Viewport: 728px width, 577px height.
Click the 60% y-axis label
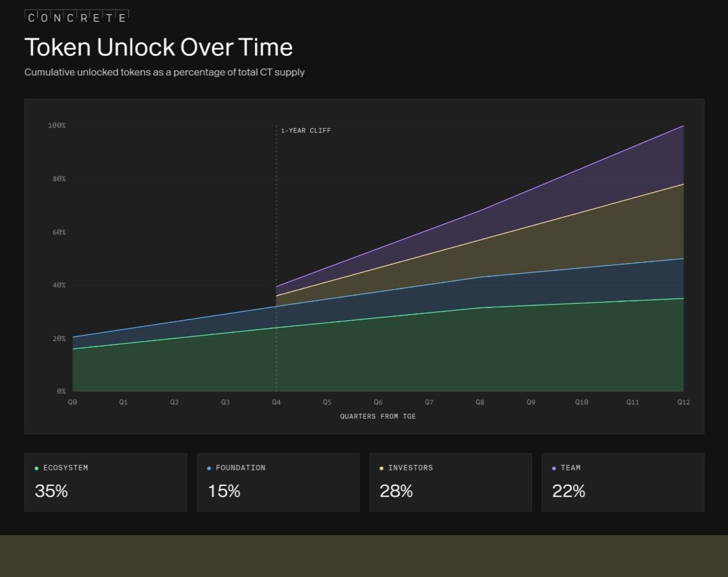[x=59, y=233]
